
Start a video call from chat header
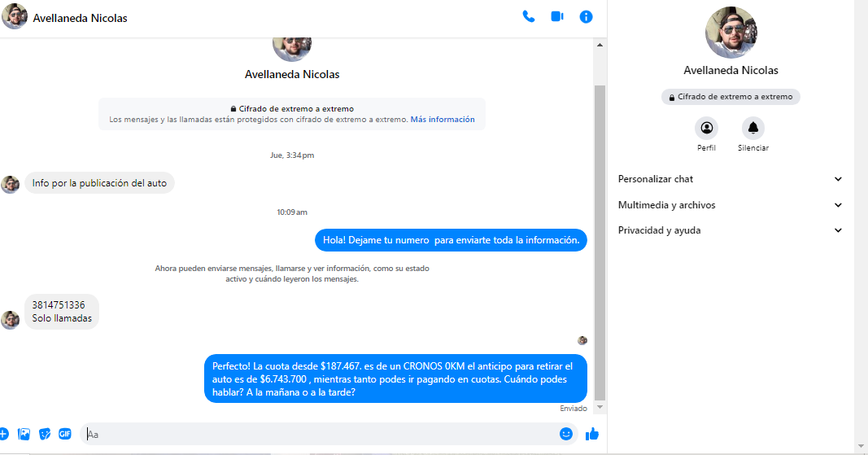pos(557,16)
